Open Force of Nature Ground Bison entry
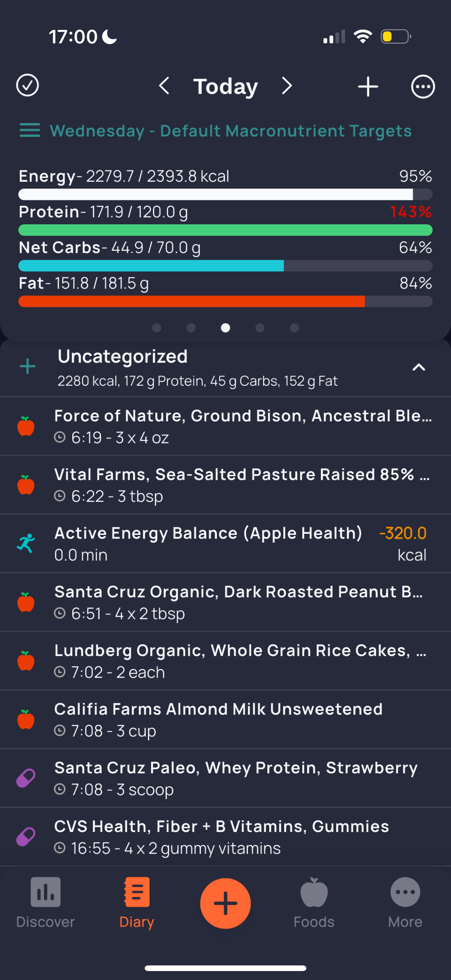This screenshot has width=451, height=980. (x=225, y=426)
